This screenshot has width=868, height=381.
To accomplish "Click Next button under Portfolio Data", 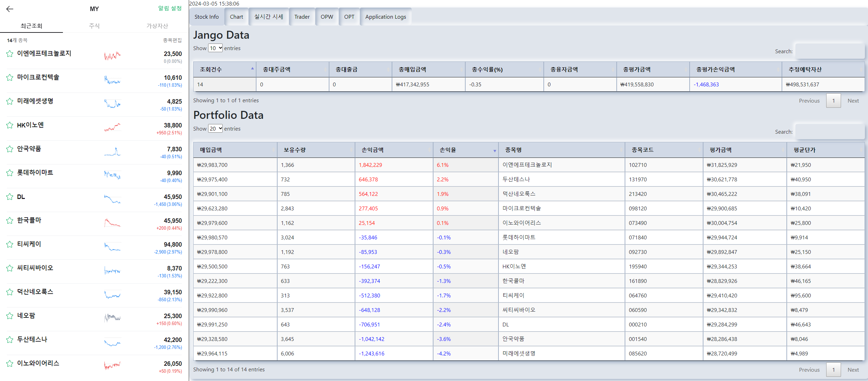I will (x=853, y=370).
